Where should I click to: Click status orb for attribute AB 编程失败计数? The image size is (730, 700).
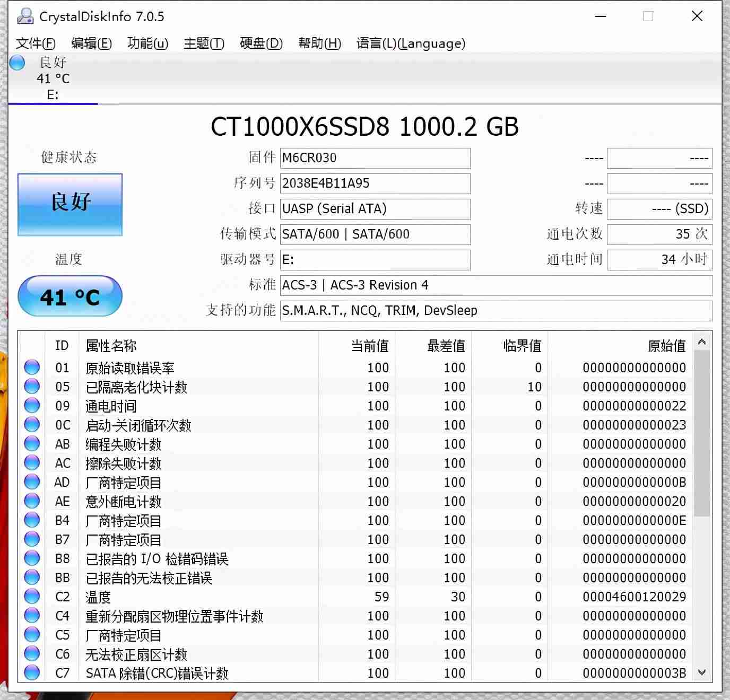click(32, 443)
